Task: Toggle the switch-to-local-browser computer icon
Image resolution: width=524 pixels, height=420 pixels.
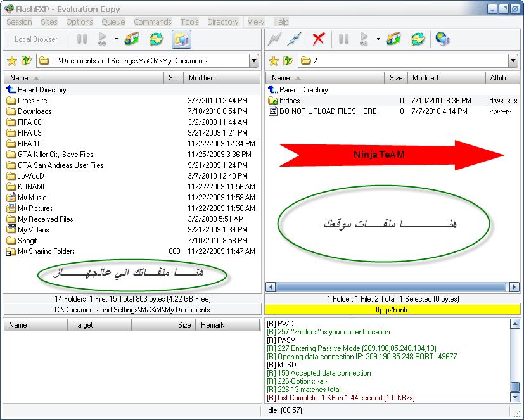Action: (x=181, y=39)
